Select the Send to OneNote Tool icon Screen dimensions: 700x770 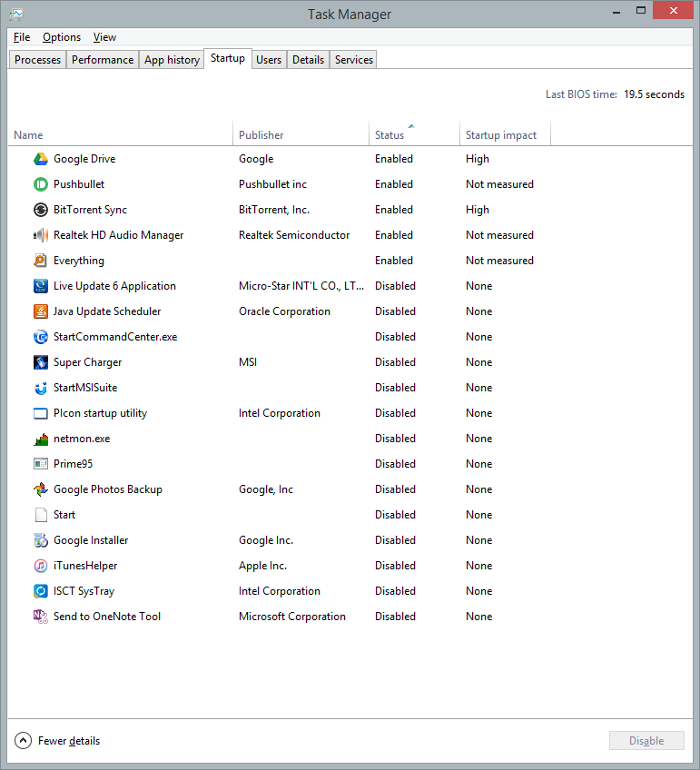(x=40, y=617)
